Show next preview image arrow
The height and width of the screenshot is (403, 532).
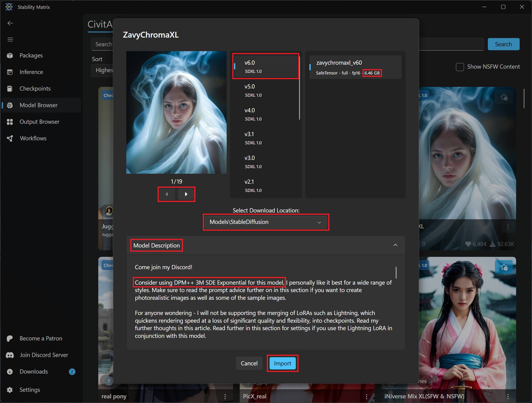pos(186,194)
